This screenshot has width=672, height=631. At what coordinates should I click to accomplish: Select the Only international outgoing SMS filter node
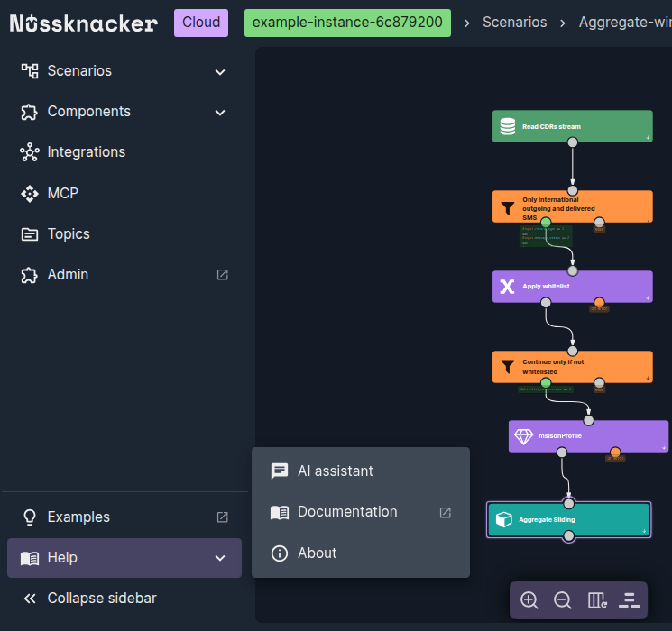(x=572, y=206)
